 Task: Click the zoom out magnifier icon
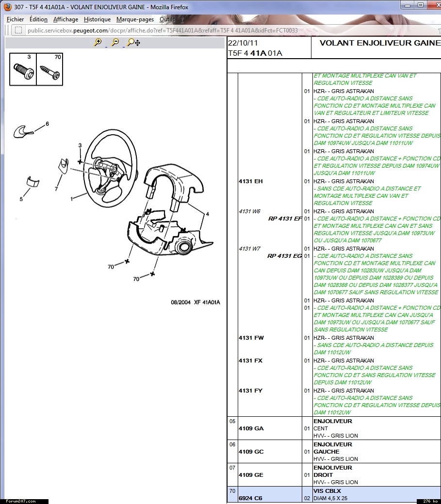click(115, 42)
